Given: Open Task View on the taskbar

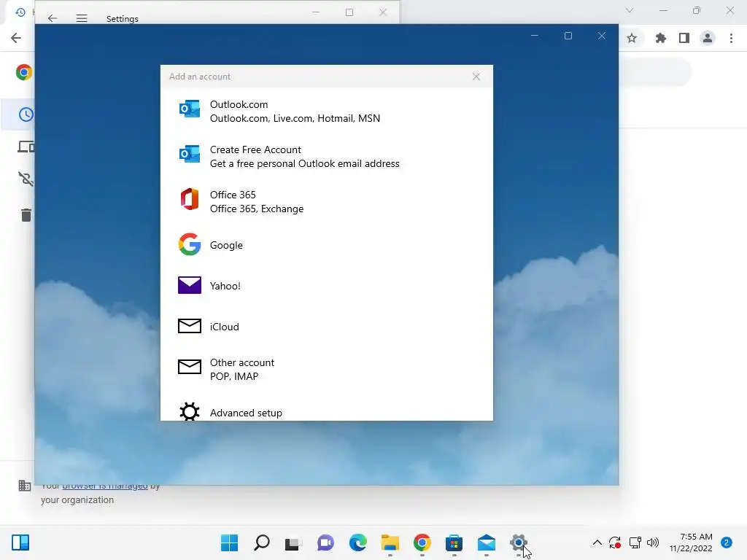Looking at the screenshot, I should (x=293, y=542).
